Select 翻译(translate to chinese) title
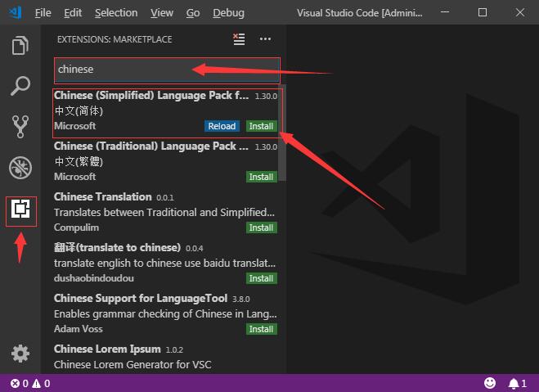The height and width of the screenshot is (392, 539). tap(117, 247)
